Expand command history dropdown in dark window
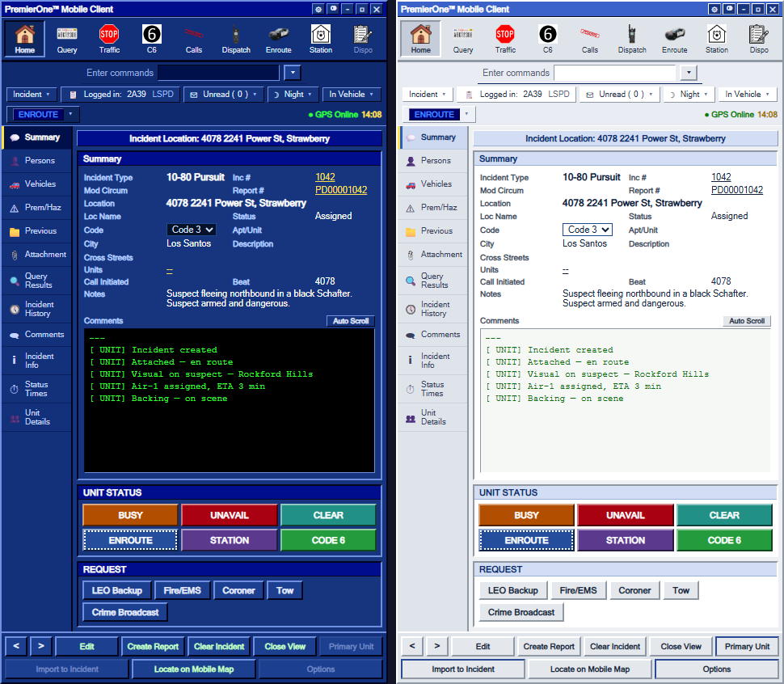 pyautogui.click(x=293, y=73)
